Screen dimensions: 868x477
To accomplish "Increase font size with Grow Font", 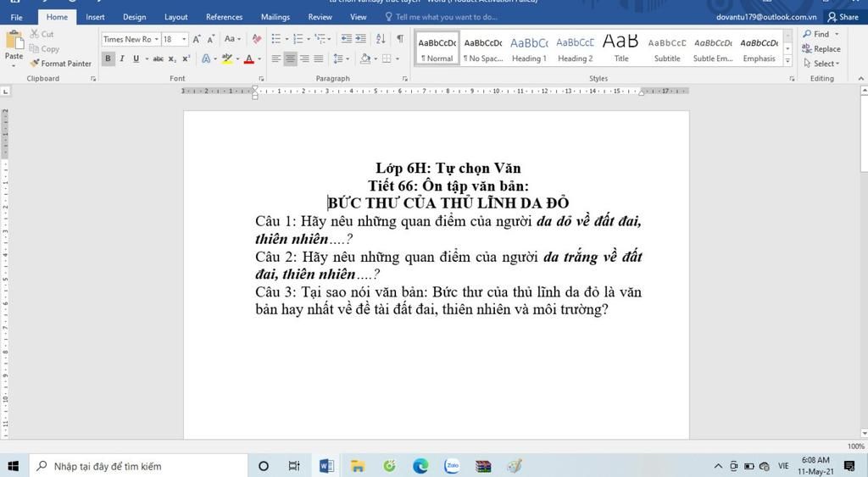I will (197, 39).
